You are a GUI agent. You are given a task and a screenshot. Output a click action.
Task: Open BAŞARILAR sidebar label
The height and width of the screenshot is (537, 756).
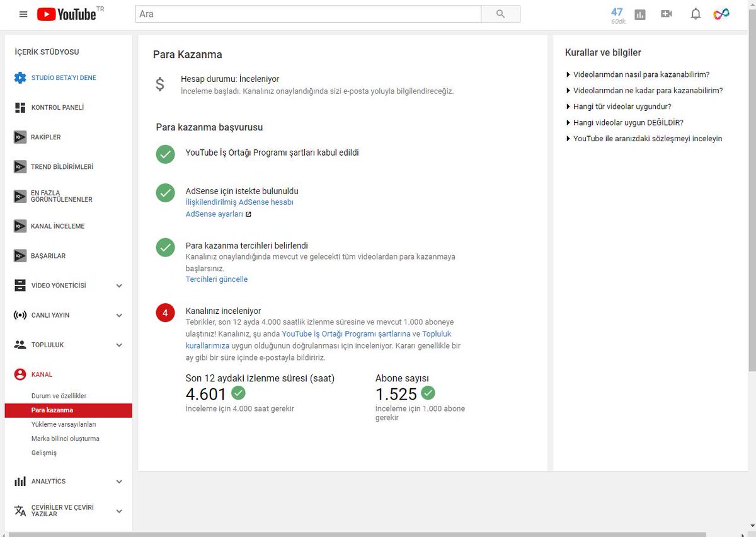click(x=49, y=256)
